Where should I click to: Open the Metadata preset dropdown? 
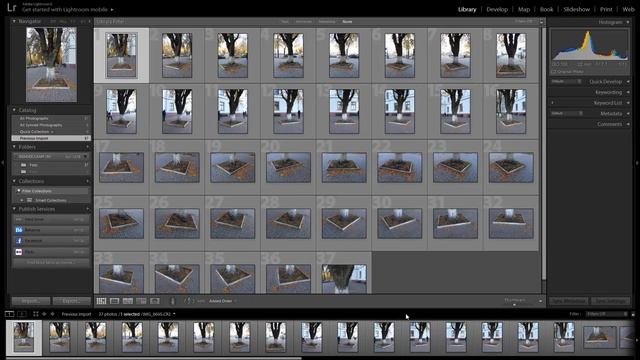tap(567, 113)
